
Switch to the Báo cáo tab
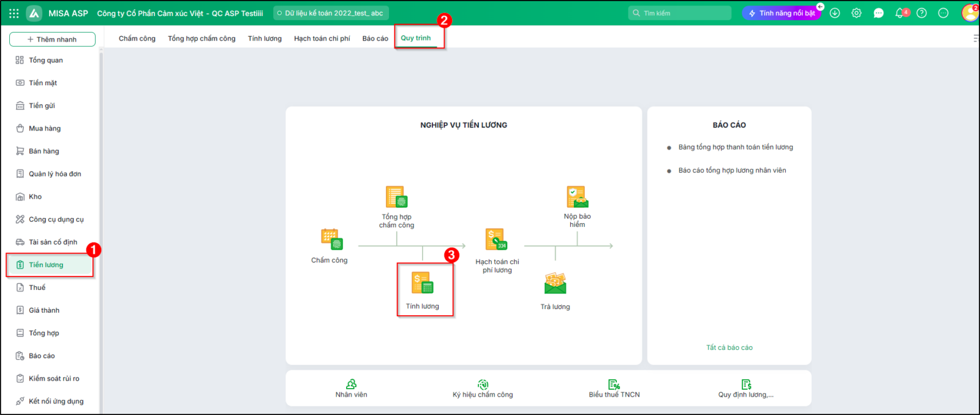pos(375,38)
